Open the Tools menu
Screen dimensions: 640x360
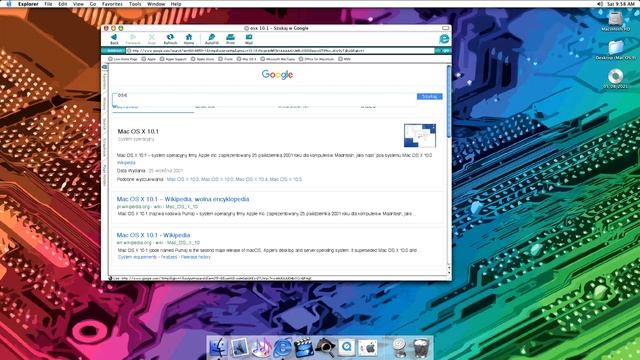[135, 4]
